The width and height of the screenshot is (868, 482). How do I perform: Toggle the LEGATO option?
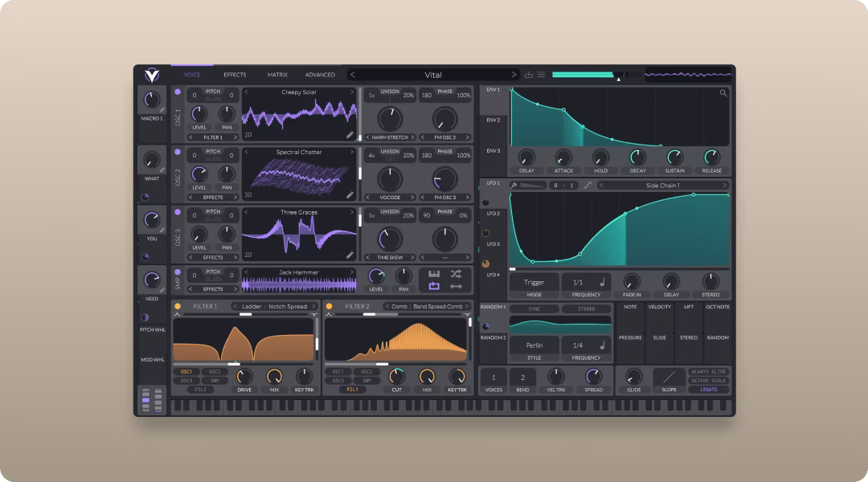coord(709,390)
